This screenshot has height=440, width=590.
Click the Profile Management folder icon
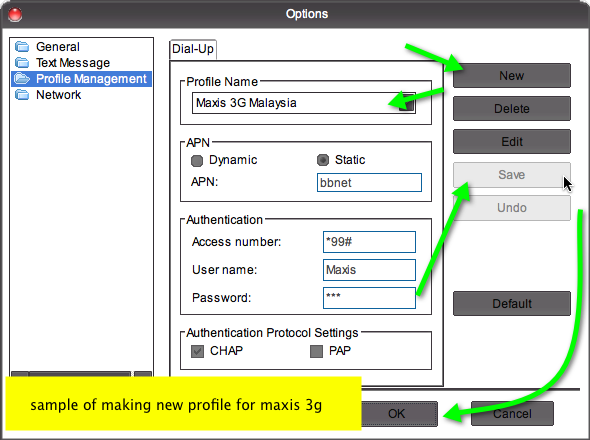point(22,79)
